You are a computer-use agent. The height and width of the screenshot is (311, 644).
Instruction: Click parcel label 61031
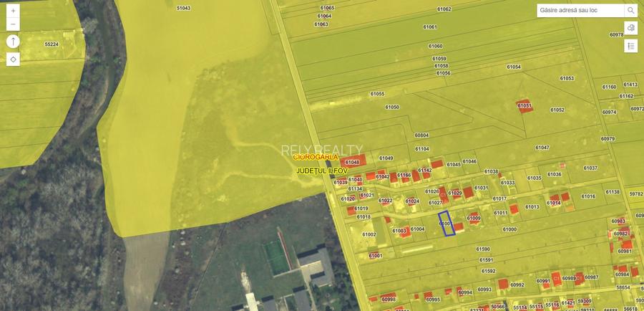[482, 188]
